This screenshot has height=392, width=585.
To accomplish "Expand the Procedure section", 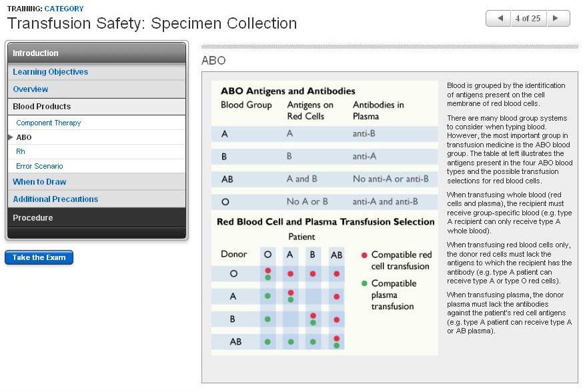I will tap(97, 218).
